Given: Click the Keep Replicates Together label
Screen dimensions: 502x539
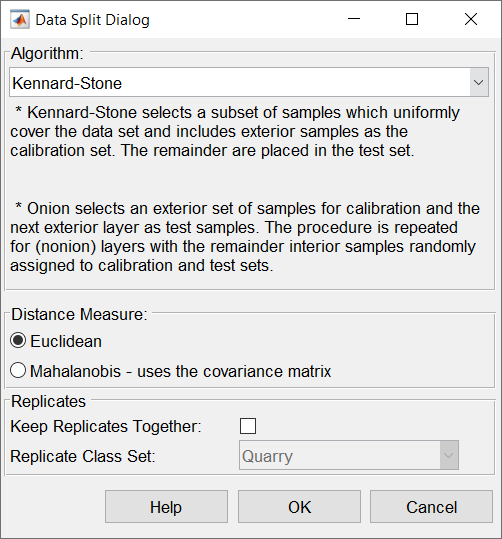Looking at the screenshot, I should tap(106, 427).
